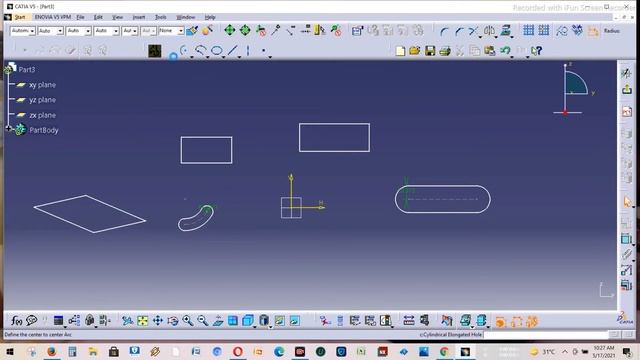Image resolution: width=640 pixels, height=360 pixels.
Task: Select the Part3 root node
Action: (x=27, y=69)
